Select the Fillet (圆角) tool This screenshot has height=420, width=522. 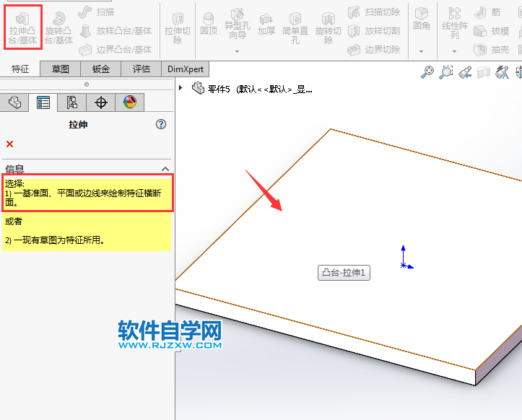[x=422, y=19]
